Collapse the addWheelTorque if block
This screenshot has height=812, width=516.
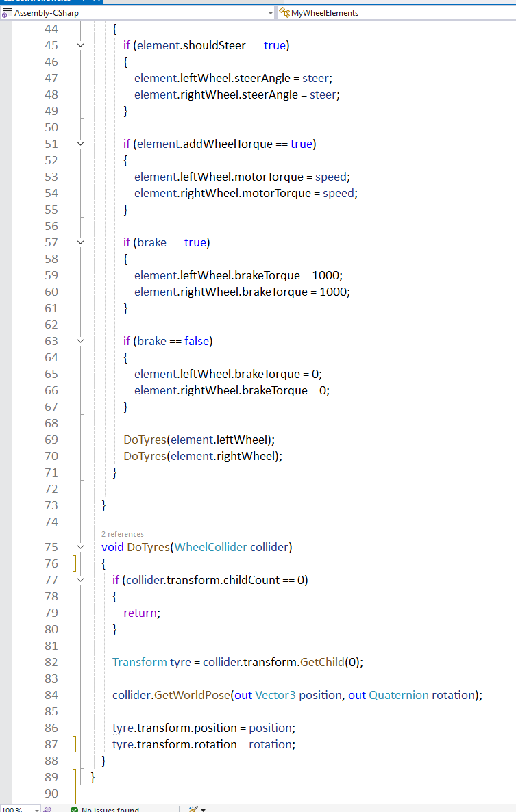pos(81,144)
